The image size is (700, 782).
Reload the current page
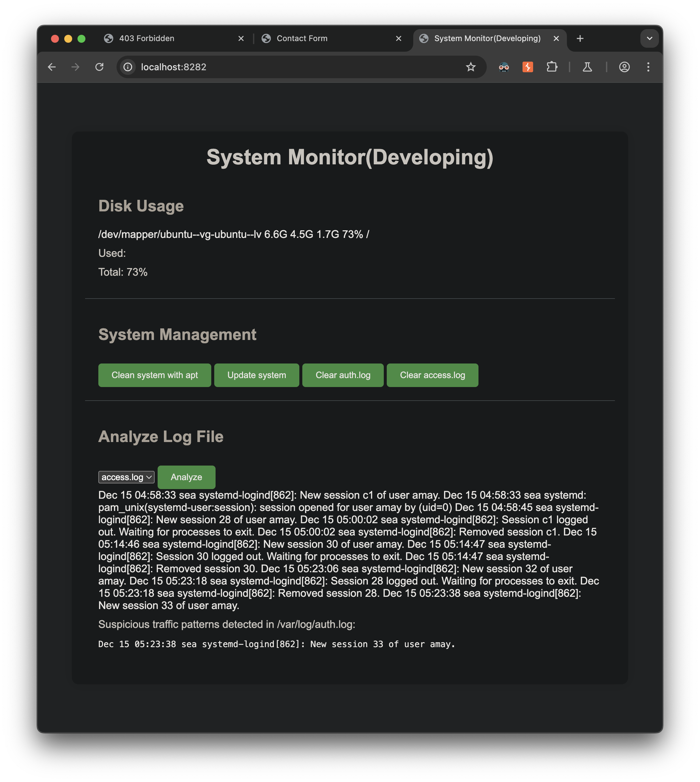pos(100,67)
